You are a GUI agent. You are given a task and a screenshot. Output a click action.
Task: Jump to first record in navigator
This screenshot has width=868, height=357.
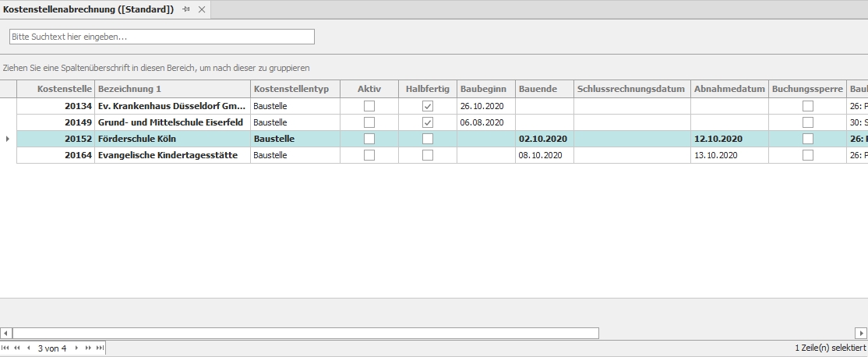pyautogui.click(x=6, y=348)
